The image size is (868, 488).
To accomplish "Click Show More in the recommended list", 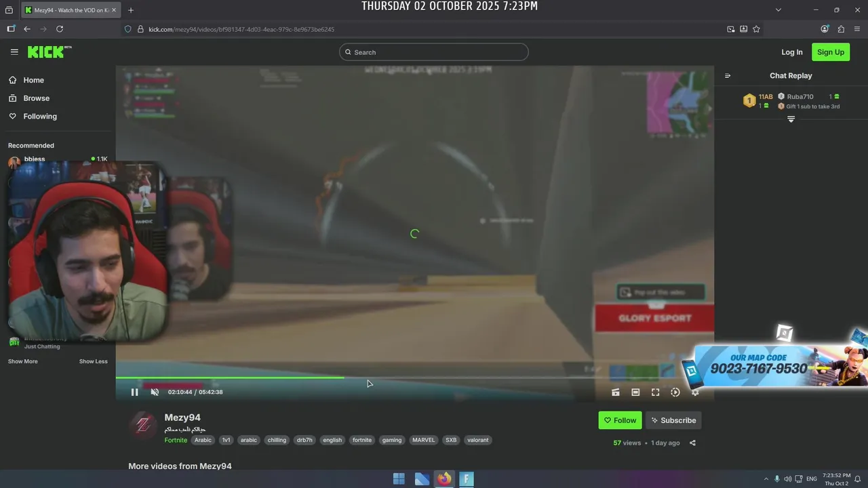I will coord(23,361).
